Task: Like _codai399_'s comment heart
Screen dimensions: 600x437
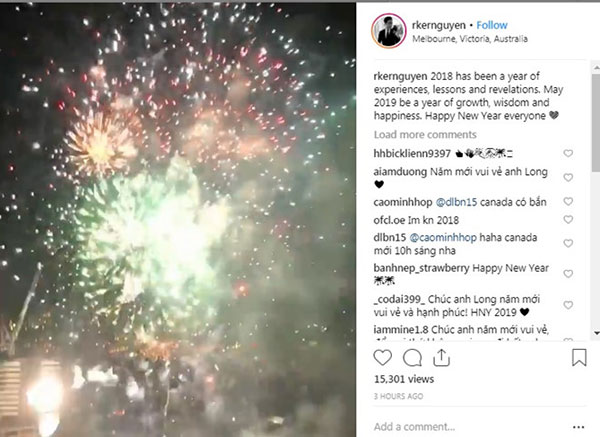Action: coord(568,305)
